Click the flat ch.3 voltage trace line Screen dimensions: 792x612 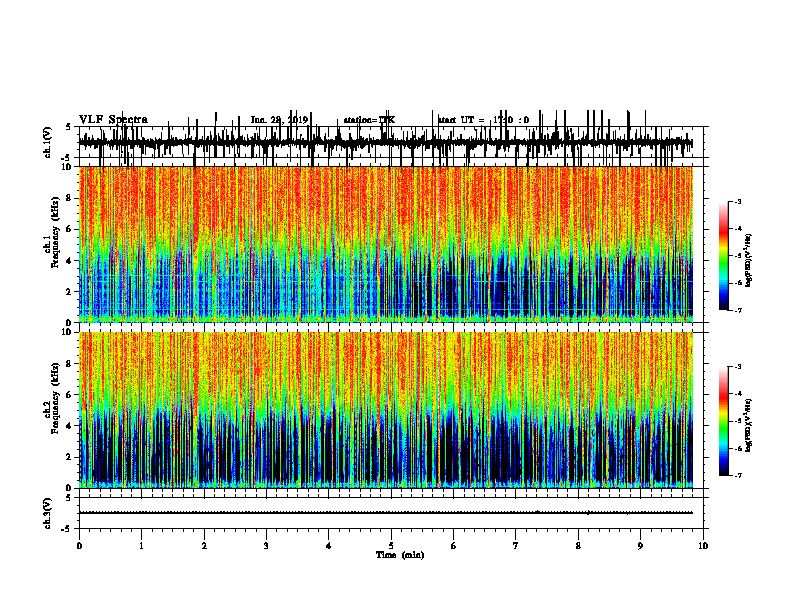[x=386, y=513]
